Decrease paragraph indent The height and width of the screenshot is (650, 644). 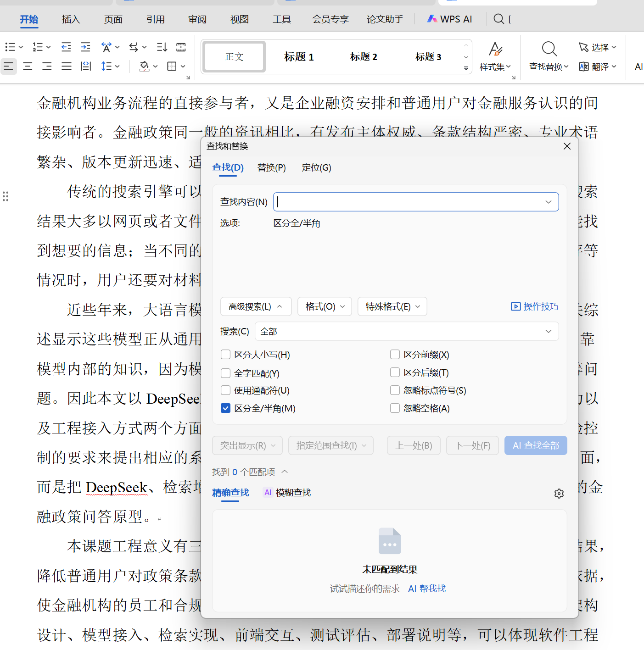pyautogui.click(x=66, y=47)
